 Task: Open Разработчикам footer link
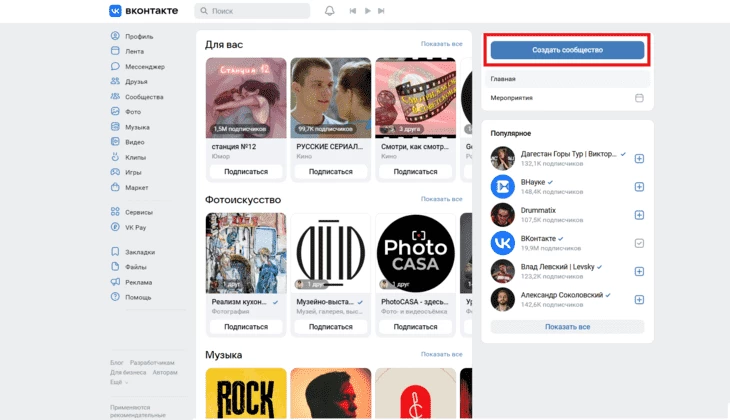click(152, 362)
